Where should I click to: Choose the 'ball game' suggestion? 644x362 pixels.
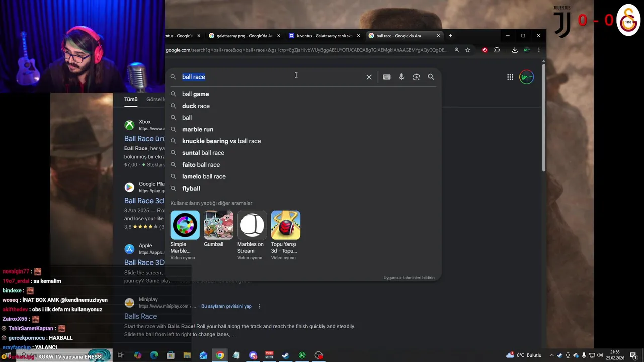[x=195, y=94]
